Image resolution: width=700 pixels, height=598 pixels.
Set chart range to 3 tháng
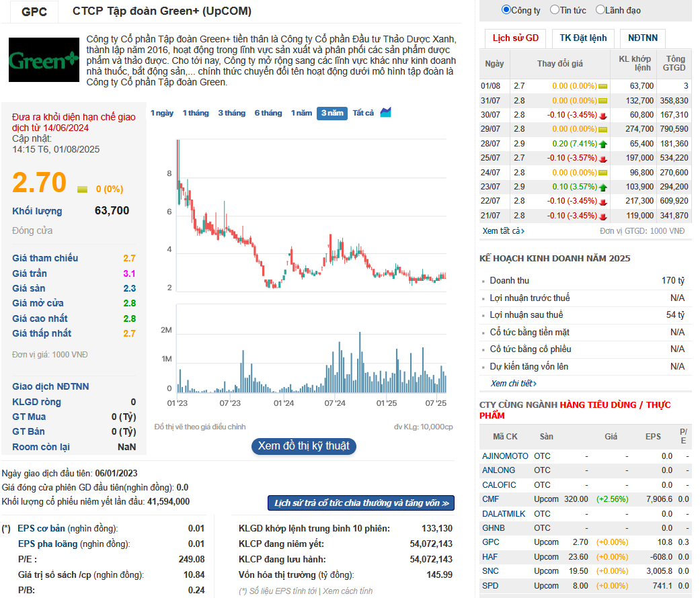tap(232, 114)
